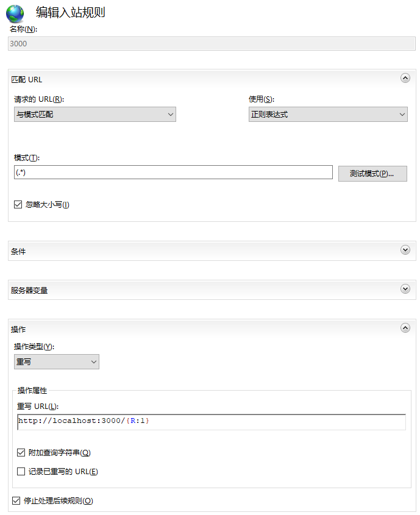The width and height of the screenshot is (420, 515).
Task: Click the 重写 URL input field
Action: (x=212, y=421)
